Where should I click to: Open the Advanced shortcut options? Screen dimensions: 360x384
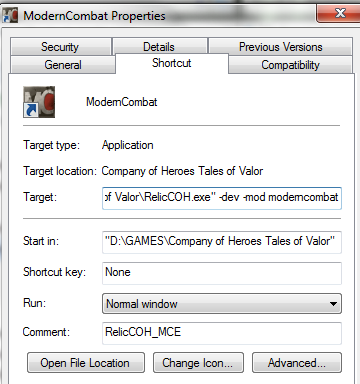tap(297, 363)
